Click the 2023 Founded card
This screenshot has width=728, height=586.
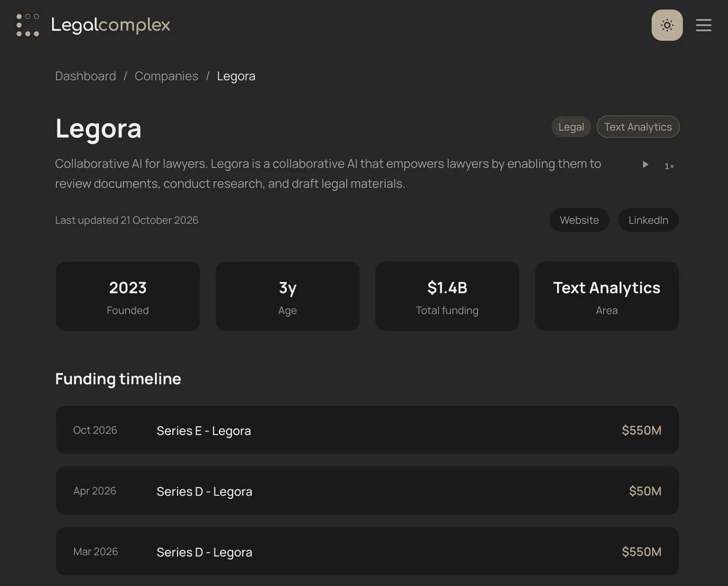[128, 296]
